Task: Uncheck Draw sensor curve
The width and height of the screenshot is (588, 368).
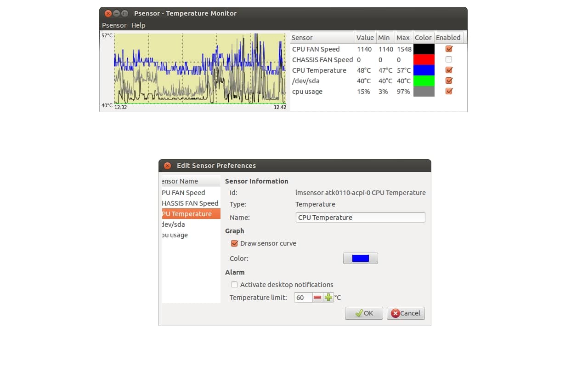Action: tap(234, 243)
